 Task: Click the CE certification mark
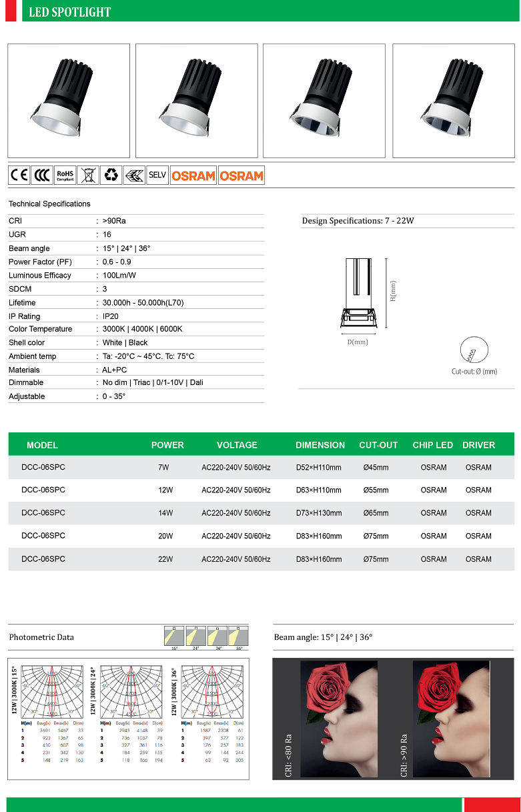[19, 175]
